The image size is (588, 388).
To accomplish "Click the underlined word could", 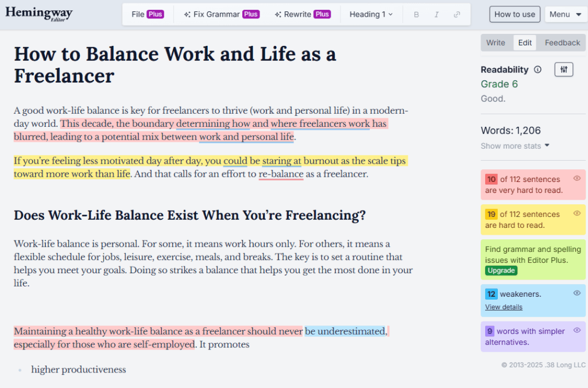I will (x=235, y=161).
